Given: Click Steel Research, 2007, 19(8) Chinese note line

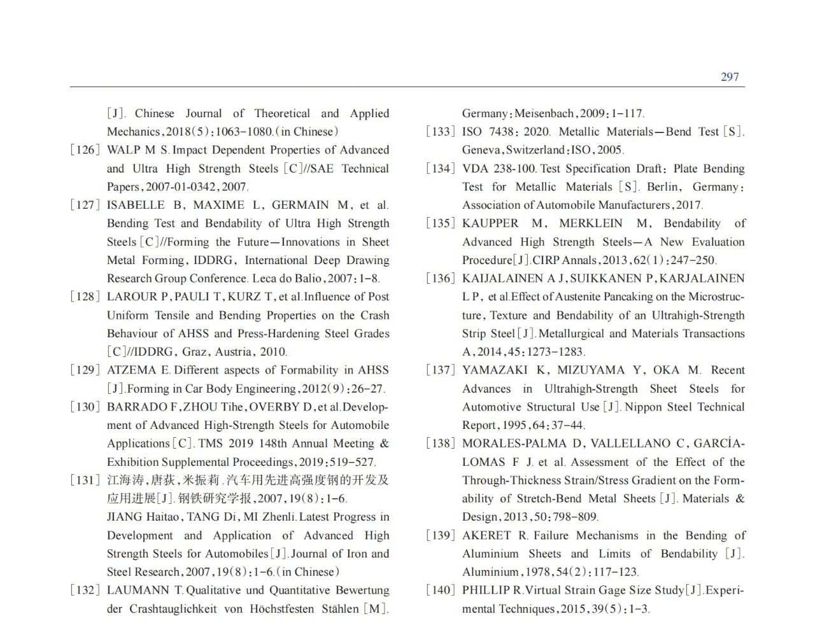Looking at the screenshot, I should (x=223, y=572).
